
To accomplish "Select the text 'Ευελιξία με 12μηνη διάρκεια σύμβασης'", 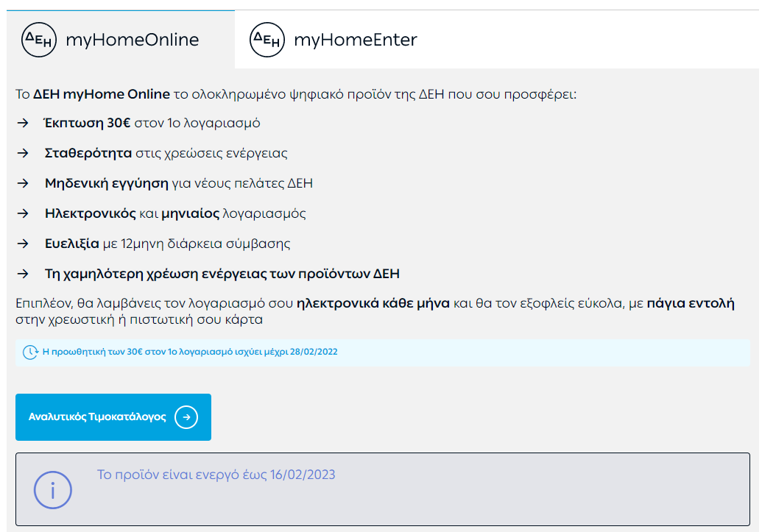I will tap(168, 244).
